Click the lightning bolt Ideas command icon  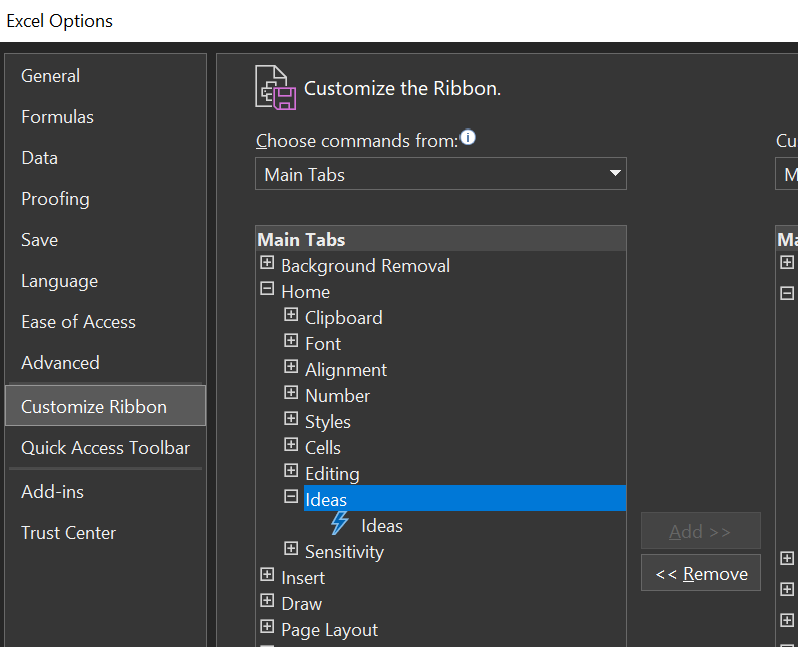click(x=339, y=523)
